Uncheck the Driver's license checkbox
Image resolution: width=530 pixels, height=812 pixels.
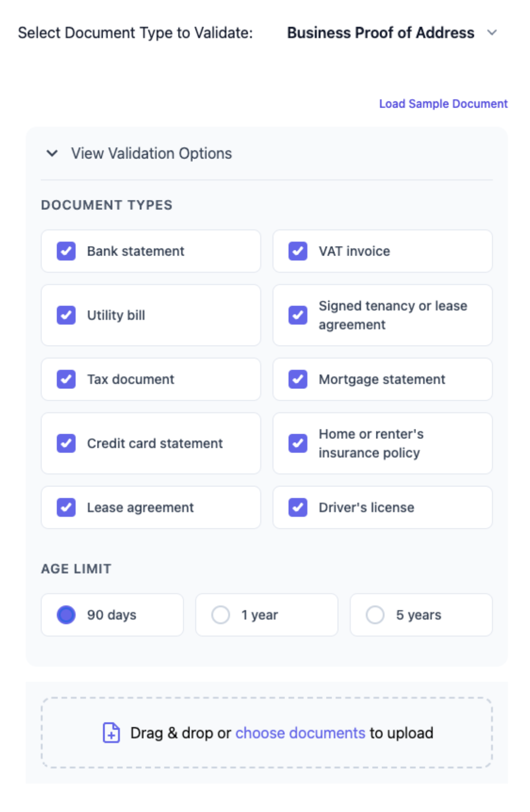pyautogui.click(x=298, y=507)
